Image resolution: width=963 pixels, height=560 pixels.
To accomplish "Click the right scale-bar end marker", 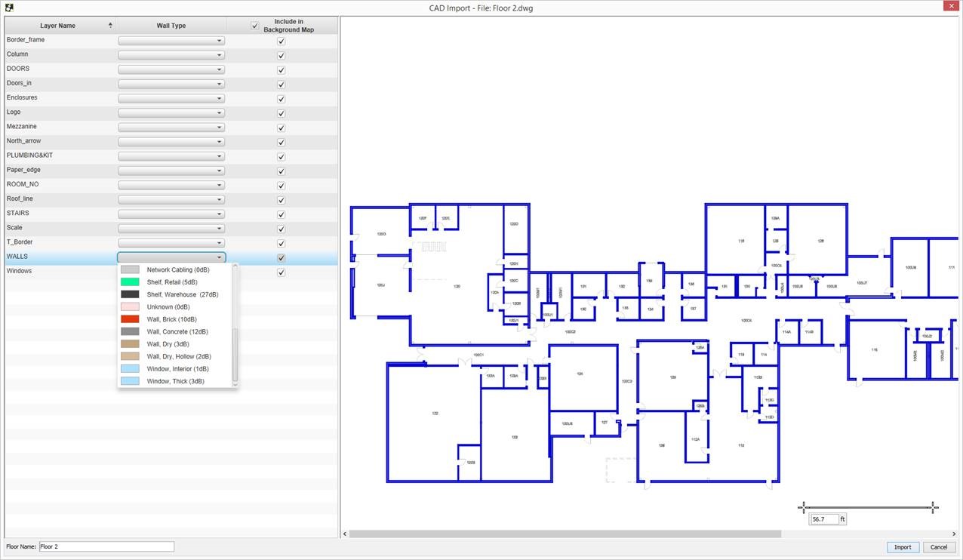I will pos(934,507).
